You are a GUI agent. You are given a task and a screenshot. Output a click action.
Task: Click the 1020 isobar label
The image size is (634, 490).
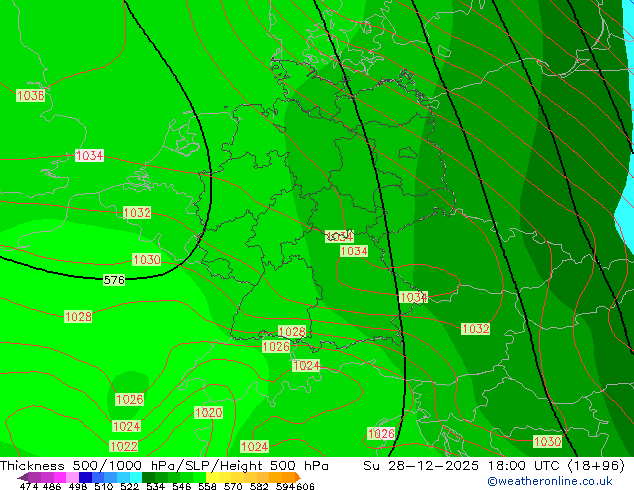tap(209, 412)
